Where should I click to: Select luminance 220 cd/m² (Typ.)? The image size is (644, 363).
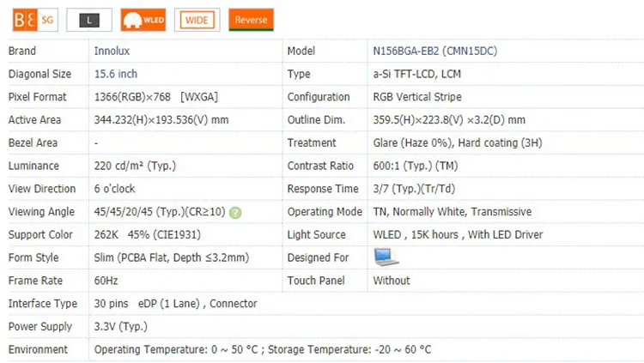(135, 166)
